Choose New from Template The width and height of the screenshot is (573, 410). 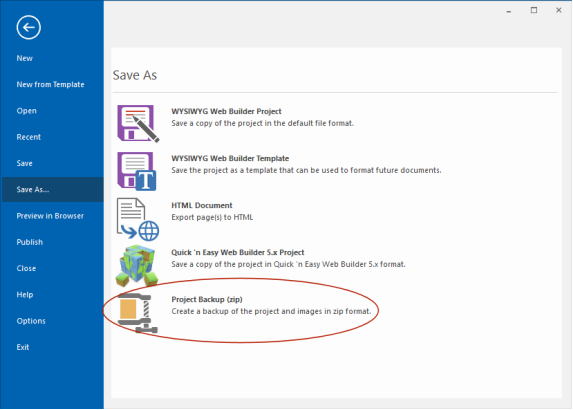pos(50,85)
